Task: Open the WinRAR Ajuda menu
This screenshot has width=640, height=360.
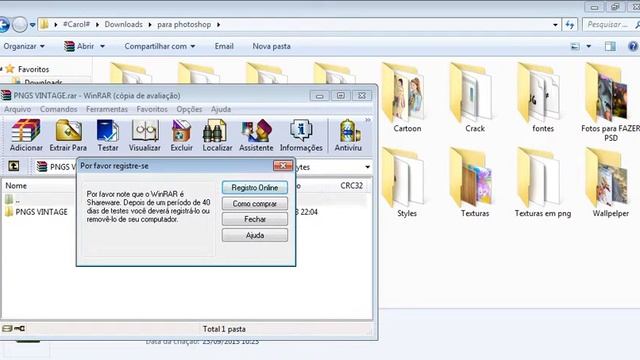Action: coord(221,109)
